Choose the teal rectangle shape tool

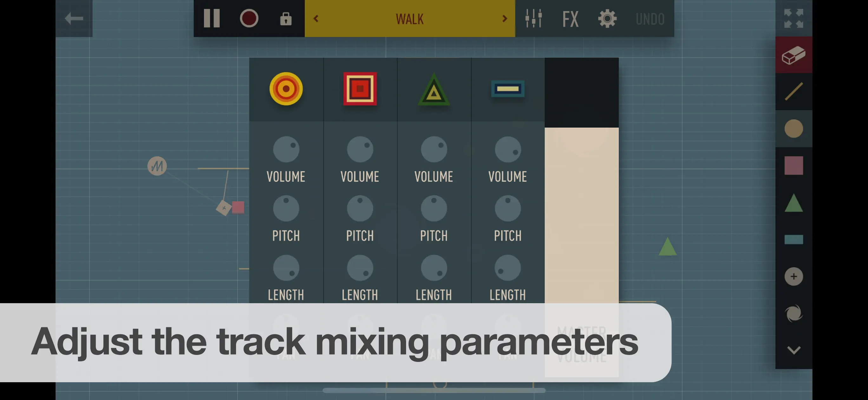pos(793,239)
